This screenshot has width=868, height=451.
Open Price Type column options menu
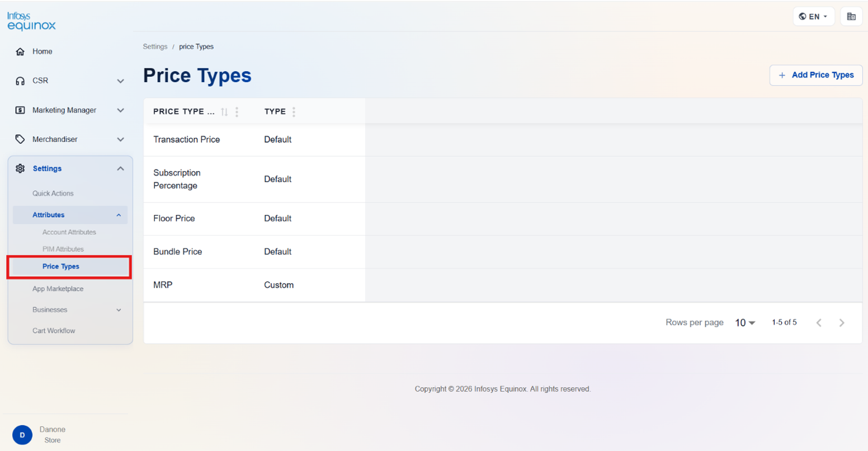click(x=237, y=111)
